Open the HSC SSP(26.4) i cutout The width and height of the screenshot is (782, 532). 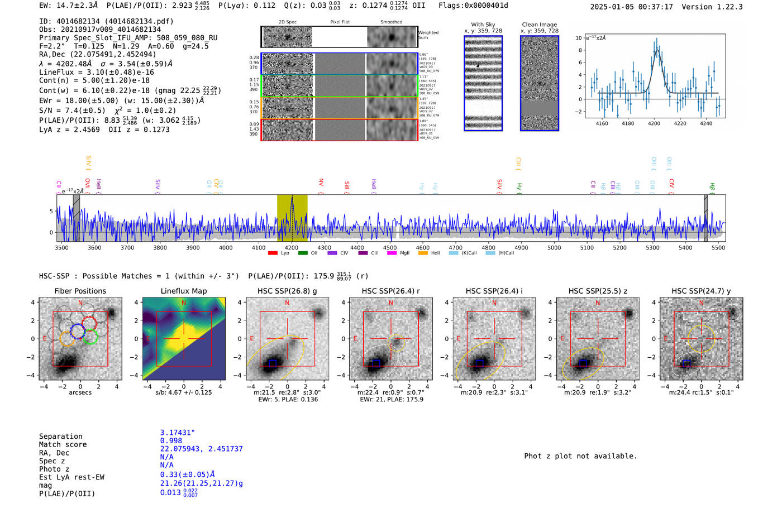tap(494, 338)
